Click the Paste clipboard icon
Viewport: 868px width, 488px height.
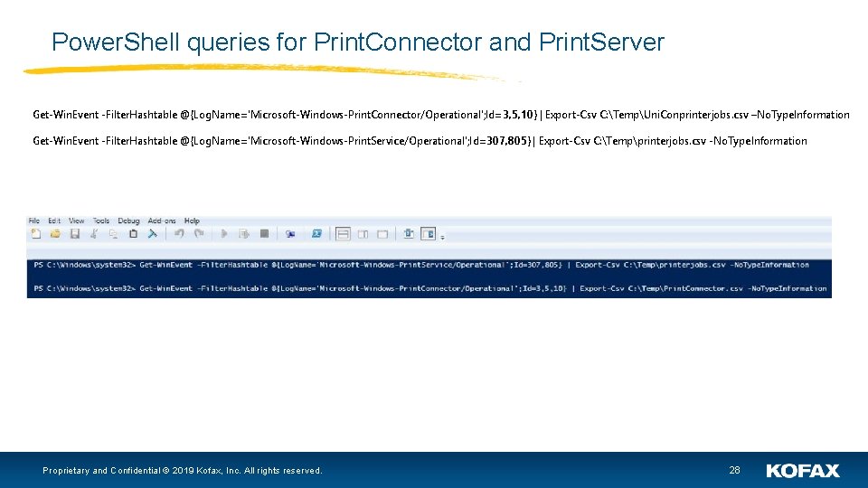click(133, 233)
